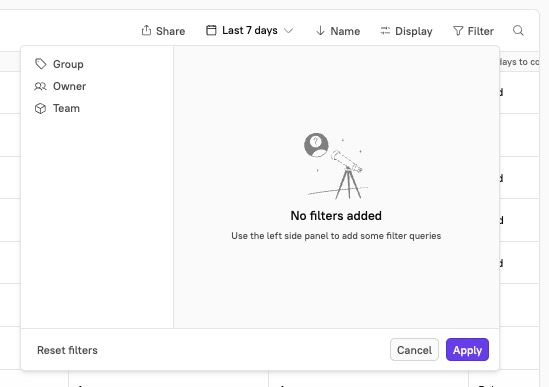Apply the filters
Viewport: 549px width, 387px height.
[x=467, y=350]
